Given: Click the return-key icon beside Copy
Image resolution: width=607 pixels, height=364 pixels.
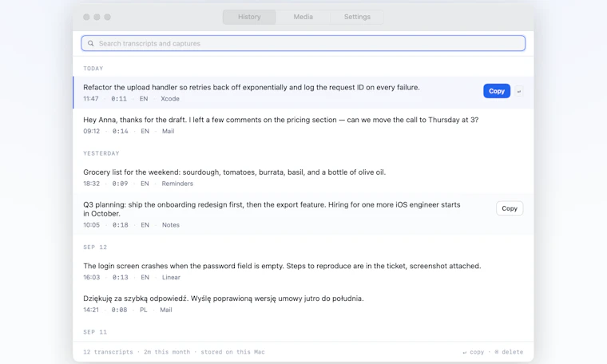Looking at the screenshot, I should pos(518,91).
